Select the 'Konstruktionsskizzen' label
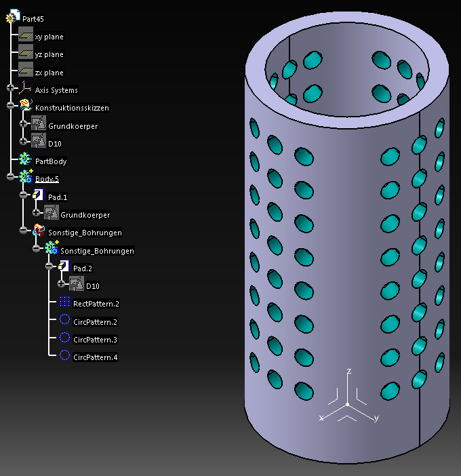This screenshot has width=461, height=476. click(x=72, y=108)
